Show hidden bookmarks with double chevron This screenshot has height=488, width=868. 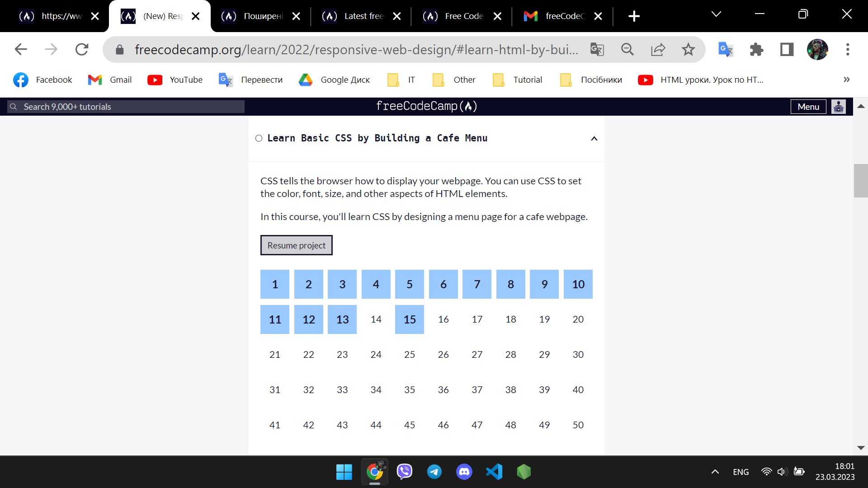point(846,80)
